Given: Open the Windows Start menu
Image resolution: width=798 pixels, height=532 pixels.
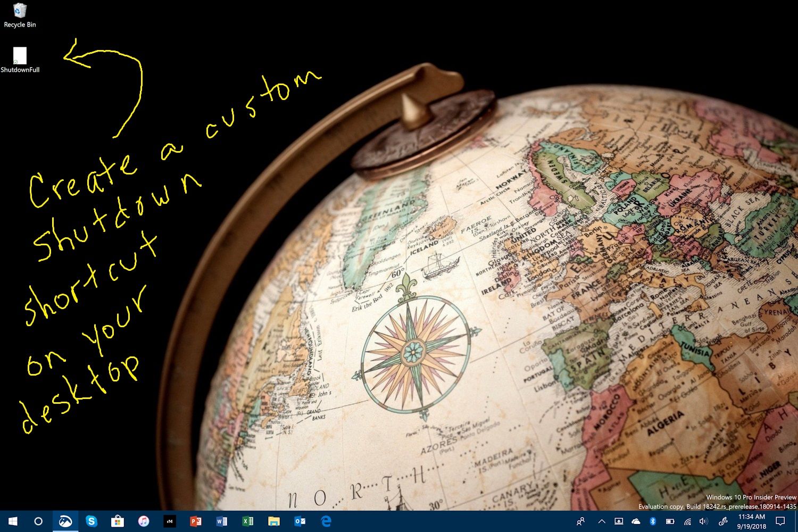Looking at the screenshot, I should pos(13,521).
